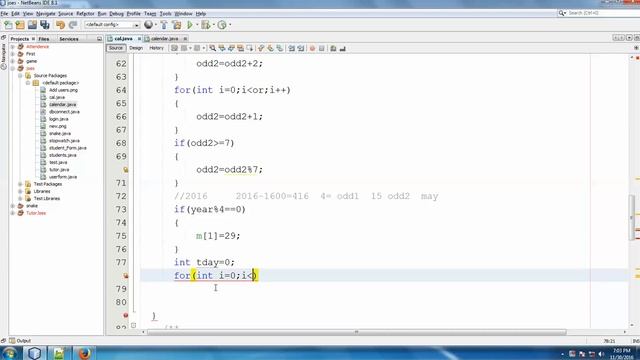Select userform.java in the project tree
Image resolution: width=640 pixels, height=360 pixels.
(x=63, y=177)
